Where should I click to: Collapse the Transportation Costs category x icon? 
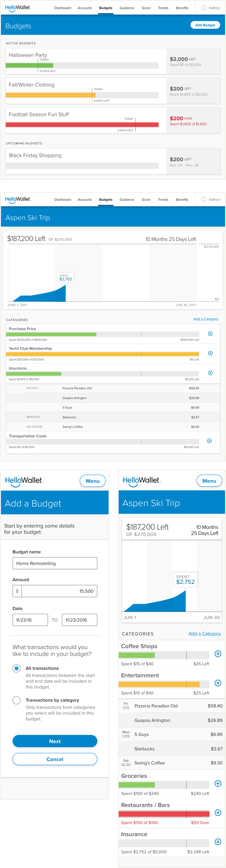tap(209, 441)
